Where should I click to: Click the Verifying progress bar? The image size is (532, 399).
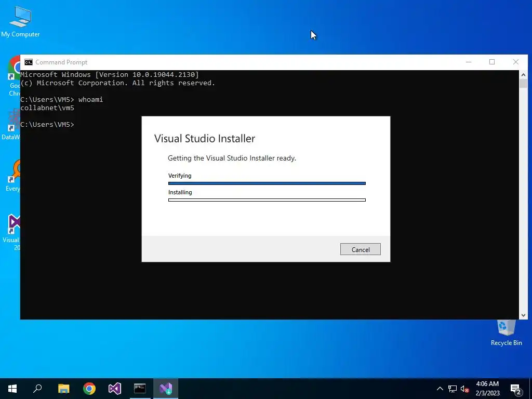click(267, 183)
